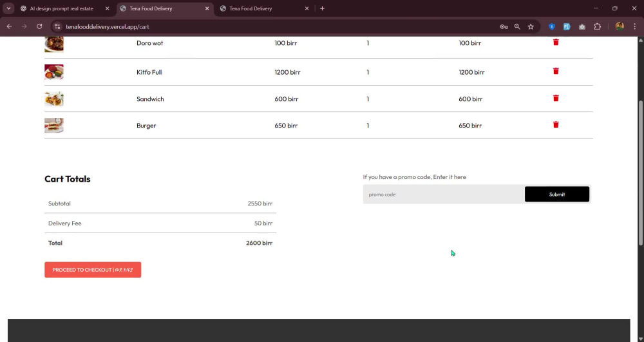Click the scrollbar up arrow

tap(641, 40)
